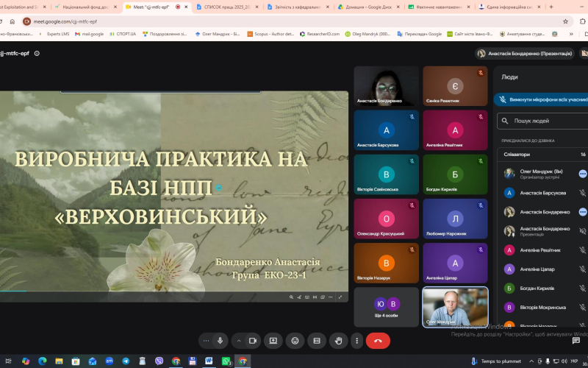Expand video settings chevron beside the camera
The height and width of the screenshot is (368, 588).
[x=238, y=341]
